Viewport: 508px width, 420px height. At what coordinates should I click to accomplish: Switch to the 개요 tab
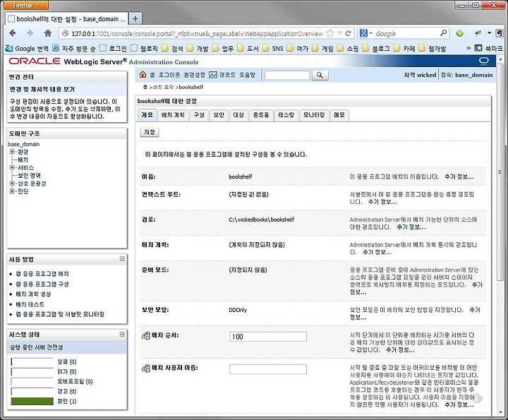(x=147, y=115)
